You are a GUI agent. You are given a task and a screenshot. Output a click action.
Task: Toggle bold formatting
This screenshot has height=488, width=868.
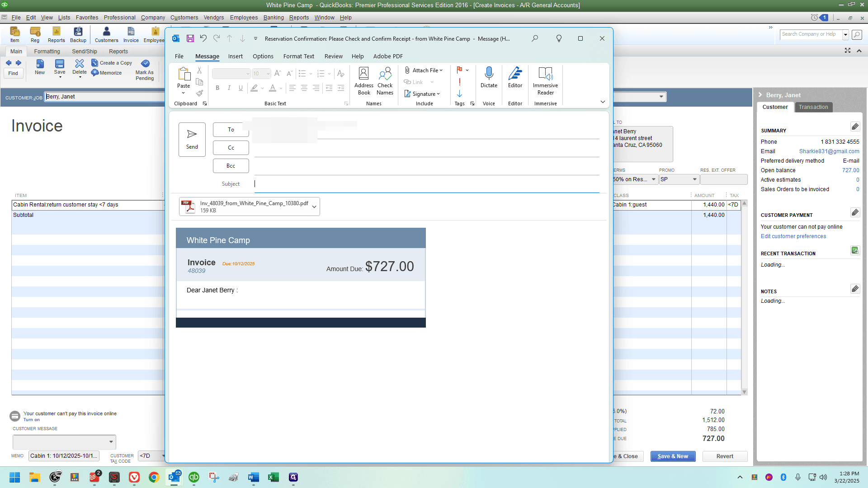(217, 88)
